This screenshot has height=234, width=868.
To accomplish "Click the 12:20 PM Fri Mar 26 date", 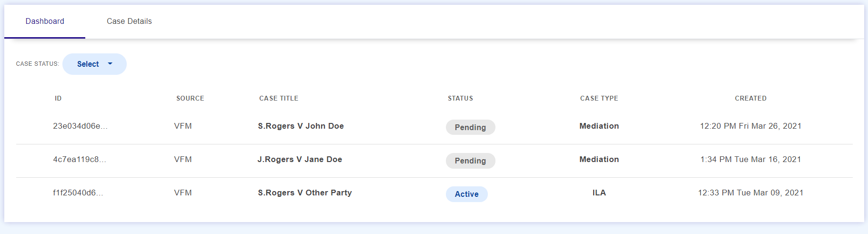I will pos(750,126).
